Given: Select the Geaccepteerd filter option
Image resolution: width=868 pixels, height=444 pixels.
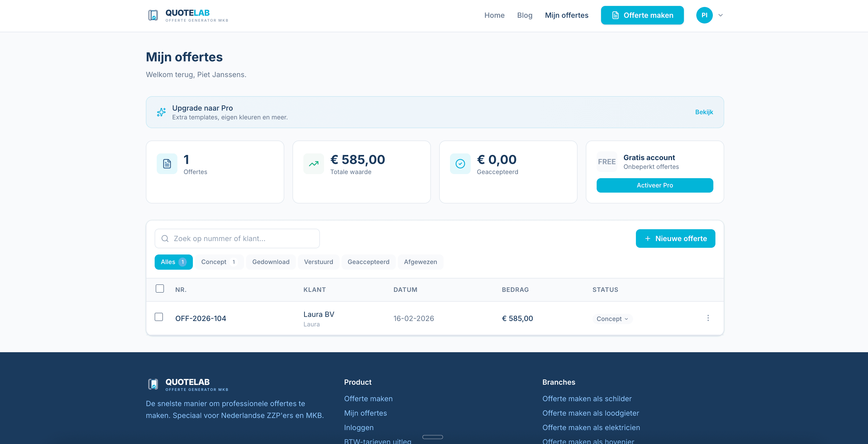Looking at the screenshot, I should tap(368, 261).
